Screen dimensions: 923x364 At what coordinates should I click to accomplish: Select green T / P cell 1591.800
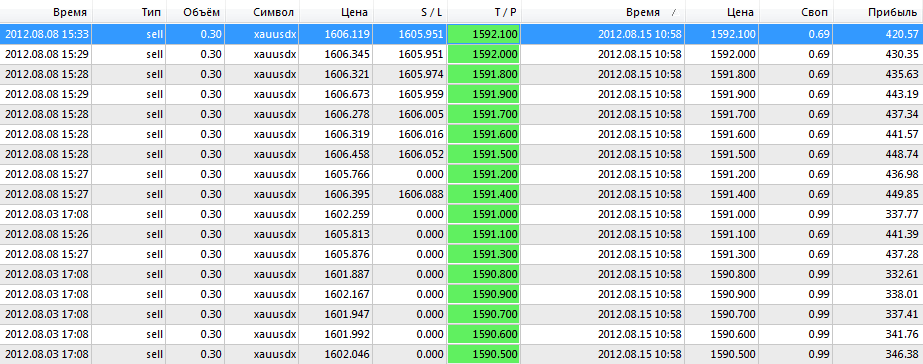[x=483, y=74]
